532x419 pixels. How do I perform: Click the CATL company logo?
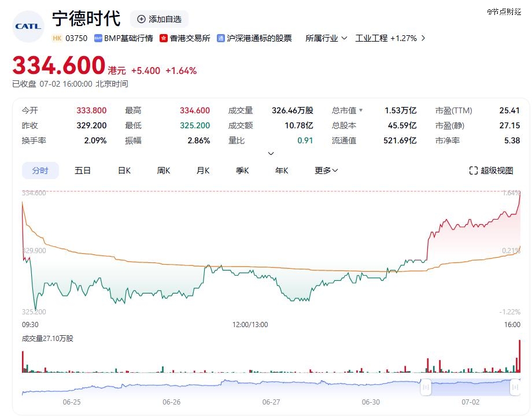(x=28, y=27)
